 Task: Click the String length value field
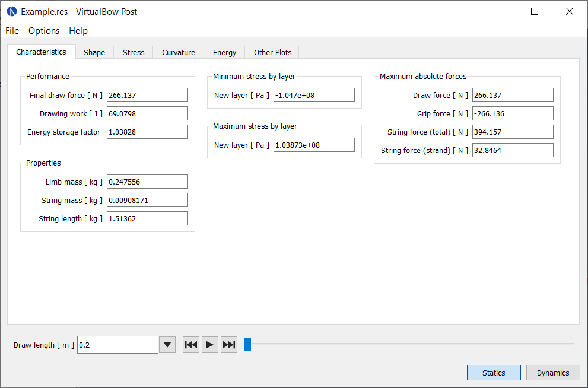(x=147, y=218)
